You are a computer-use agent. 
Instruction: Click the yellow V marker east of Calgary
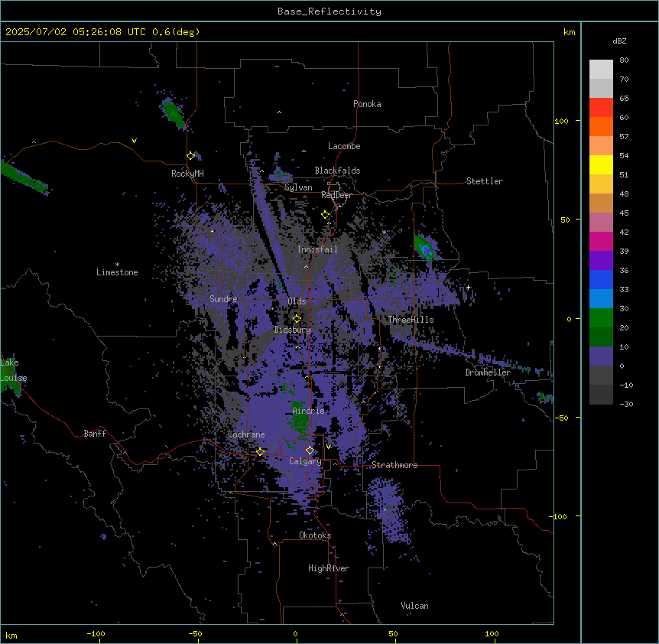[328, 447]
